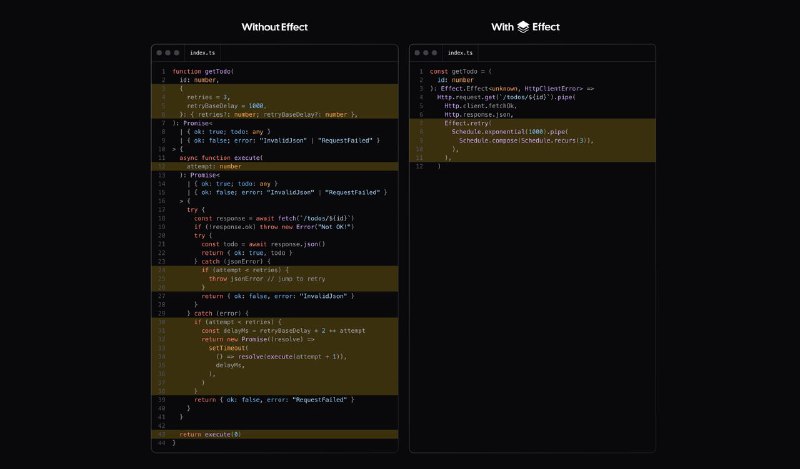Click the Effect.Effect<unknown, HttpClientError> line
Screen dimensions: 800x469
point(512,89)
